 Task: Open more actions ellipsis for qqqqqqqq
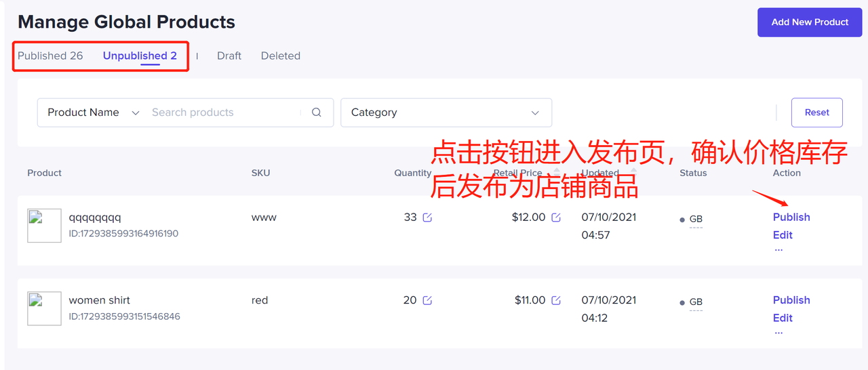coord(778,249)
